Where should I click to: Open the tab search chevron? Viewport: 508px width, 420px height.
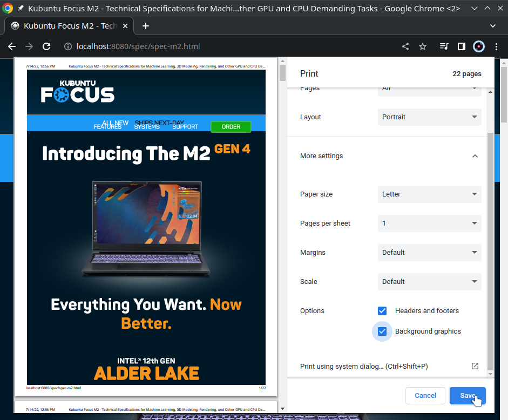(x=493, y=26)
